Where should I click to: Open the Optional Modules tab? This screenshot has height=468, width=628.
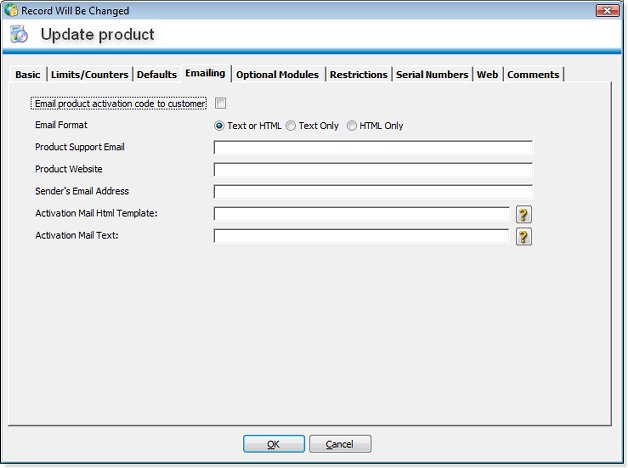pyautogui.click(x=277, y=75)
